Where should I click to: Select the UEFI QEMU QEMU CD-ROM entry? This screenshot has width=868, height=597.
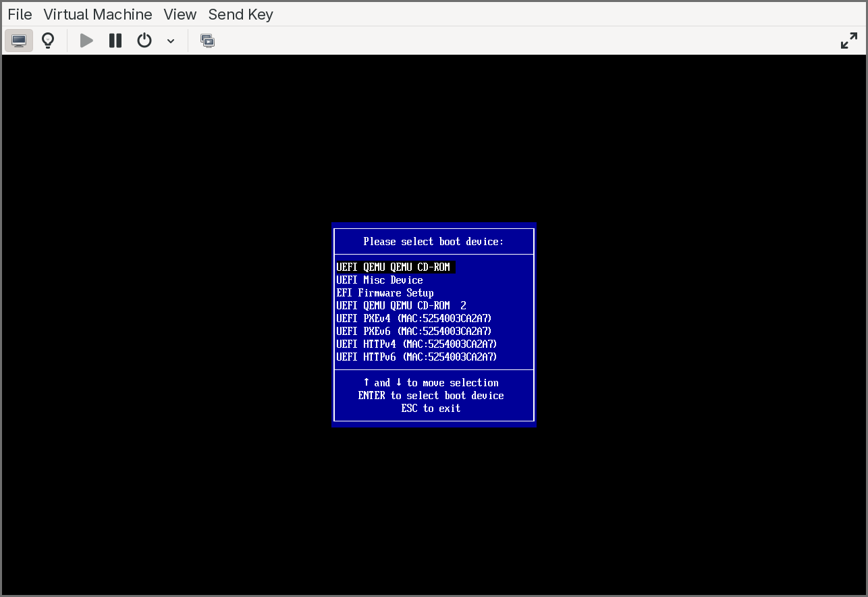click(396, 267)
